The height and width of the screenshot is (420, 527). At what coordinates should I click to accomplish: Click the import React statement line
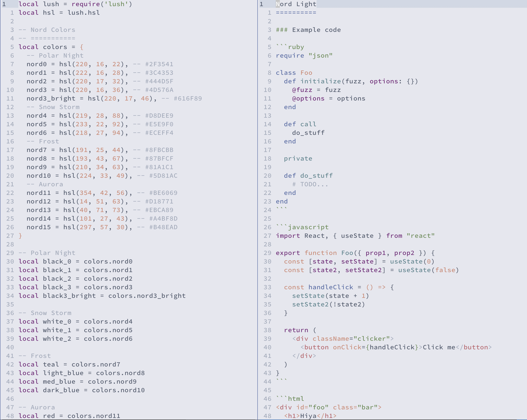[x=355, y=236]
